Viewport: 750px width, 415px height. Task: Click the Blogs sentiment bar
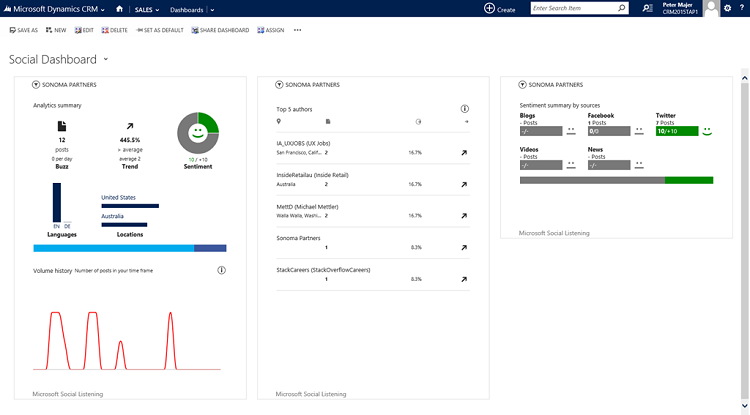point(541,131)
